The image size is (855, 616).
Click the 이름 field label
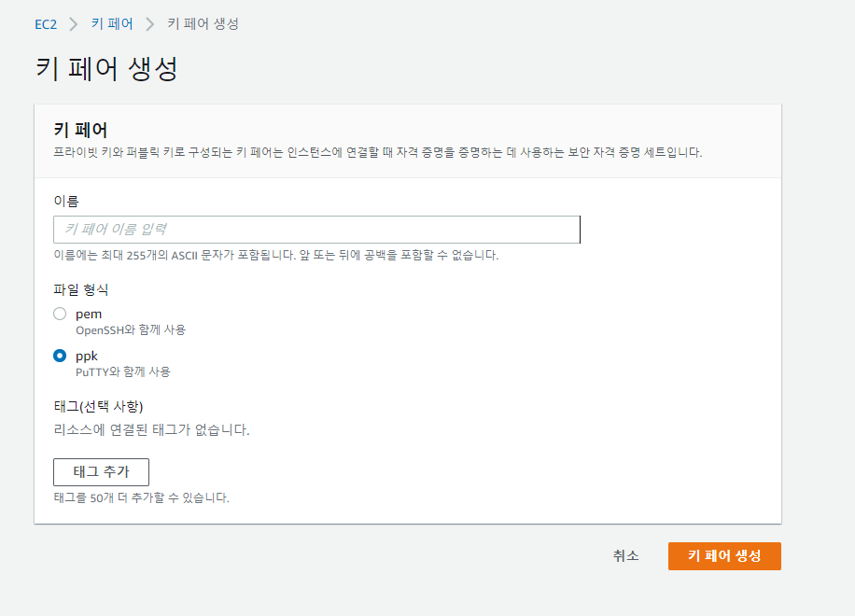coord(66,202)
